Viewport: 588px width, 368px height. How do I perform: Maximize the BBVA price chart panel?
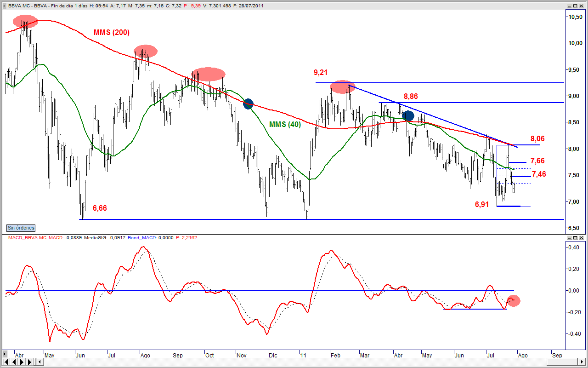coord(576,6)
